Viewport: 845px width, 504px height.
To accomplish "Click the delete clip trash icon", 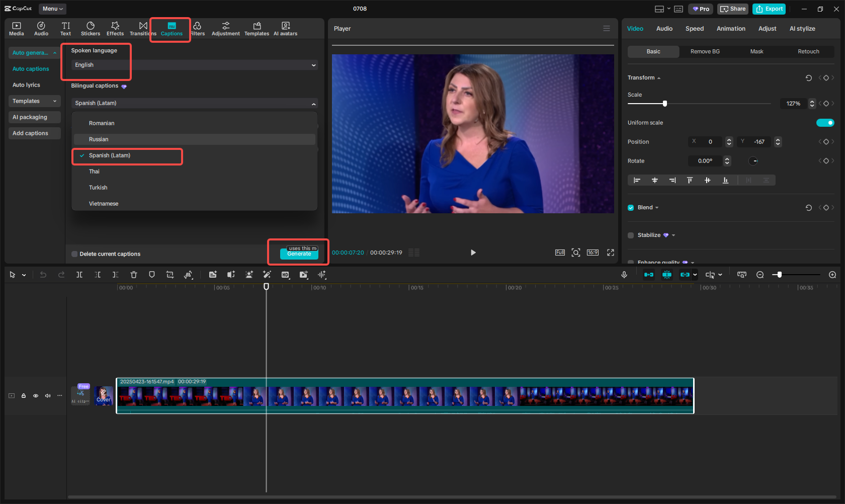I will coord(134,275).
